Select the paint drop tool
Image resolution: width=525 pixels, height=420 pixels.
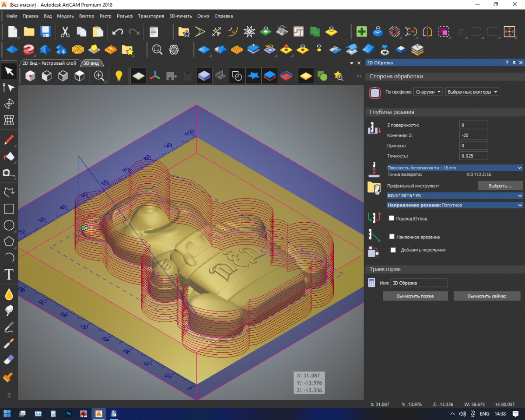click(9, 294)
